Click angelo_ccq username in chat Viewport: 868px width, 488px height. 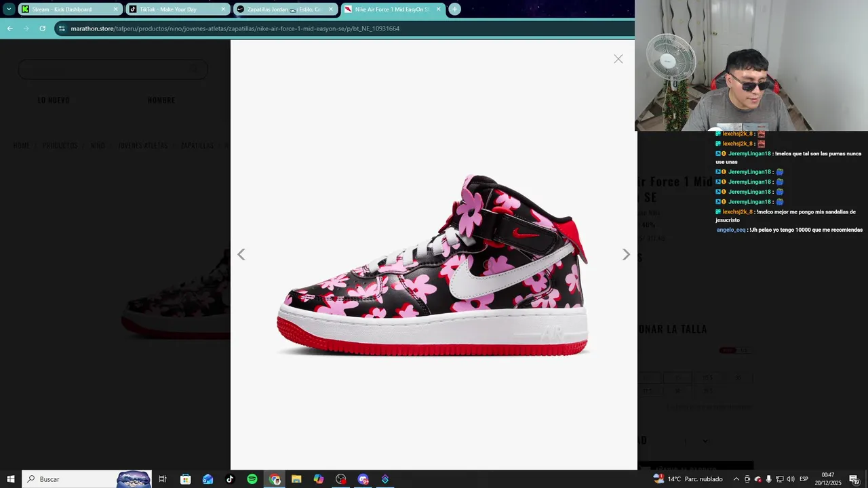tap(731, 230)
